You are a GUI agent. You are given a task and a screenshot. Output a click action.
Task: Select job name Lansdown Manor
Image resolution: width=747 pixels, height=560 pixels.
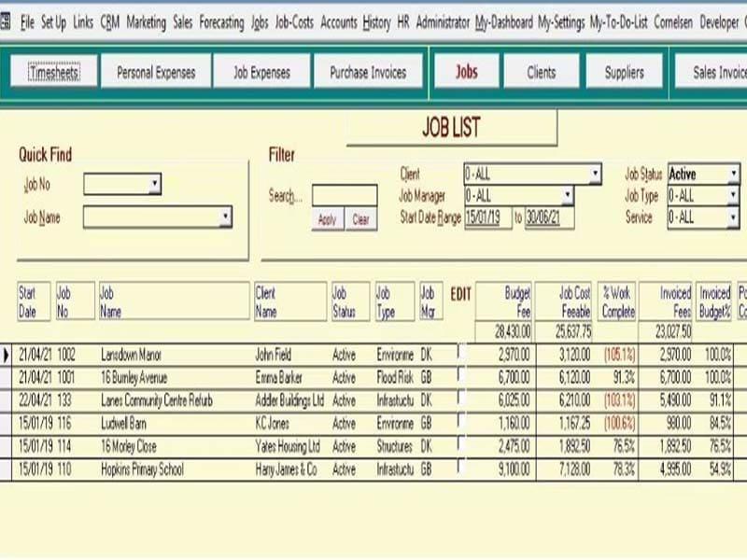(x=131, y=355)
